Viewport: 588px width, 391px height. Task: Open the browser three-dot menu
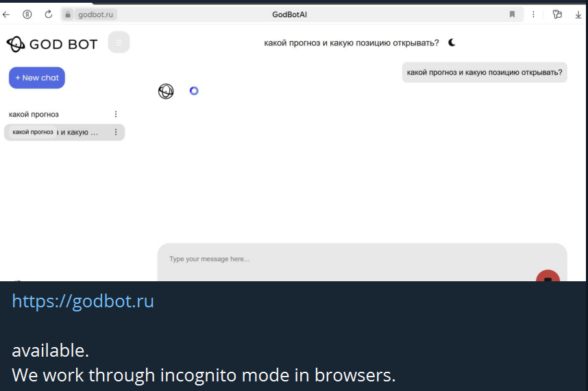tap(533, 14)
